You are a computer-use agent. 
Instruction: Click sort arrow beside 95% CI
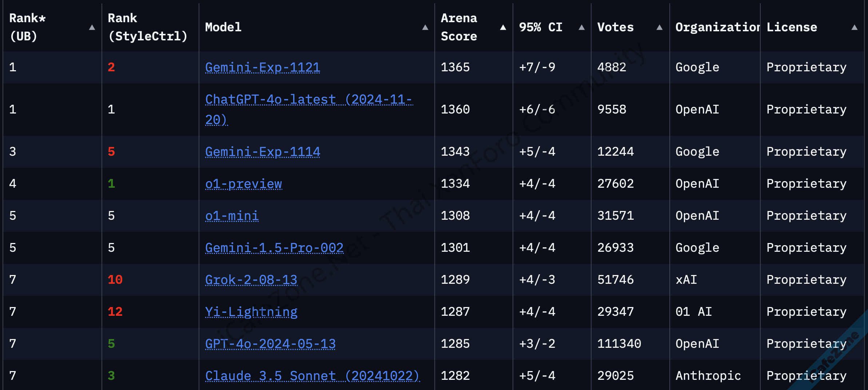click(x=582, y=28)
